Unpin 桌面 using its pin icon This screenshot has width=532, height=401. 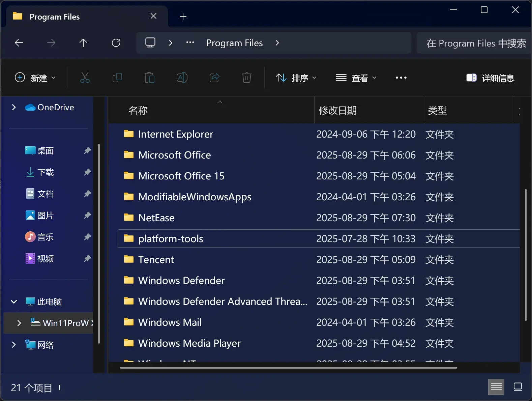coord(87,150)
